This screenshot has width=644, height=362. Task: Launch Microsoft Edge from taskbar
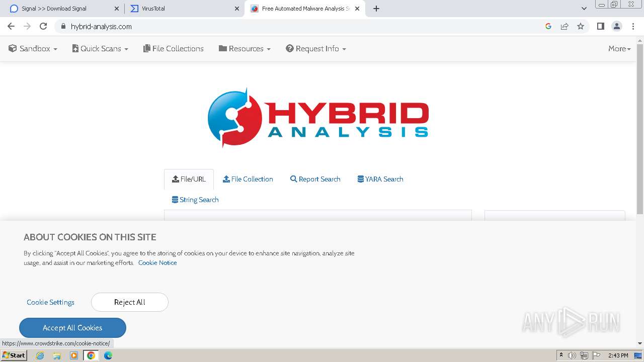click(x=108, y=355)
